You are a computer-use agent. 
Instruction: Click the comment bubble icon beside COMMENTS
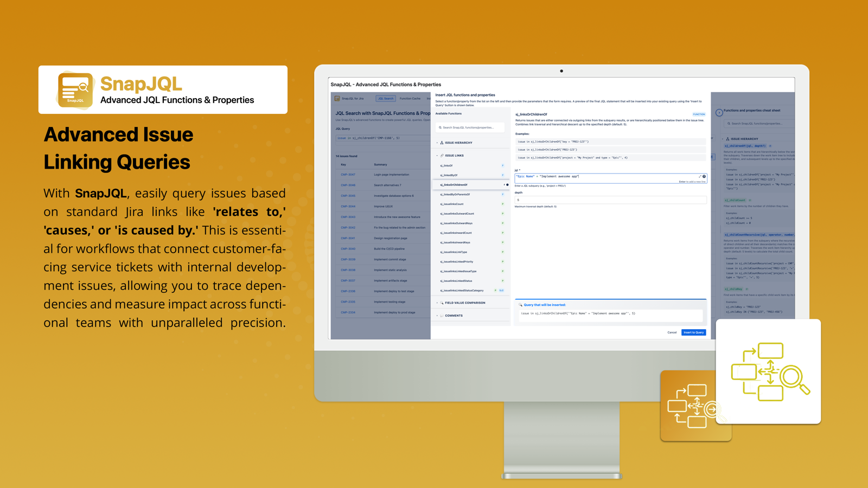pyautogui.click(x=442, y=316)
